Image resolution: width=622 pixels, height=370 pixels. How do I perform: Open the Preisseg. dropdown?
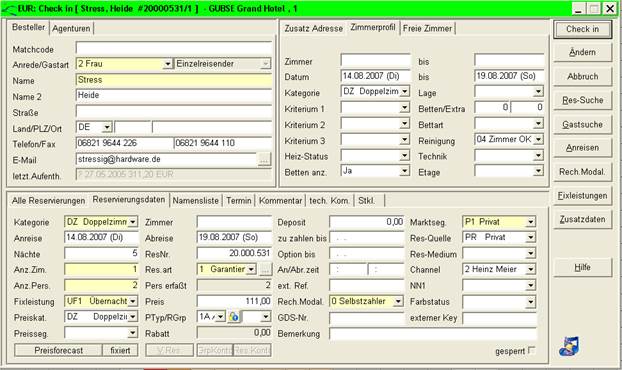[133, 333]
